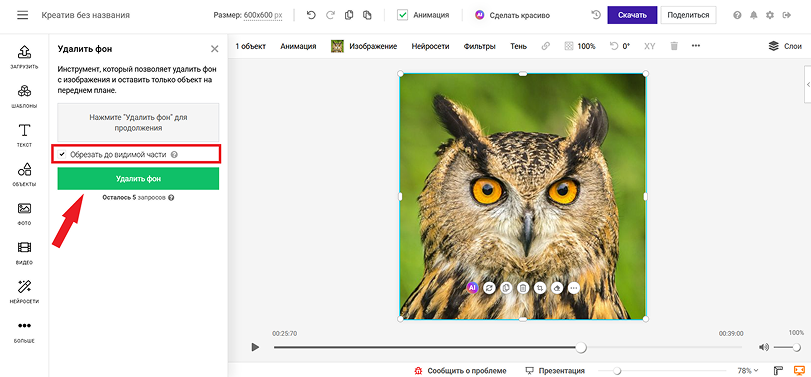Open the Тень shadow menu
811x377 pixels.
518,46
